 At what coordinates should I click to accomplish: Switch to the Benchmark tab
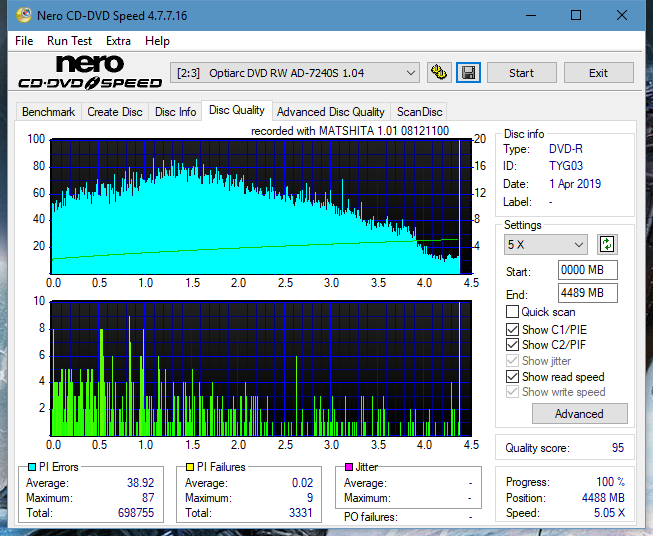pyautogui.click(x=49, y=112)
